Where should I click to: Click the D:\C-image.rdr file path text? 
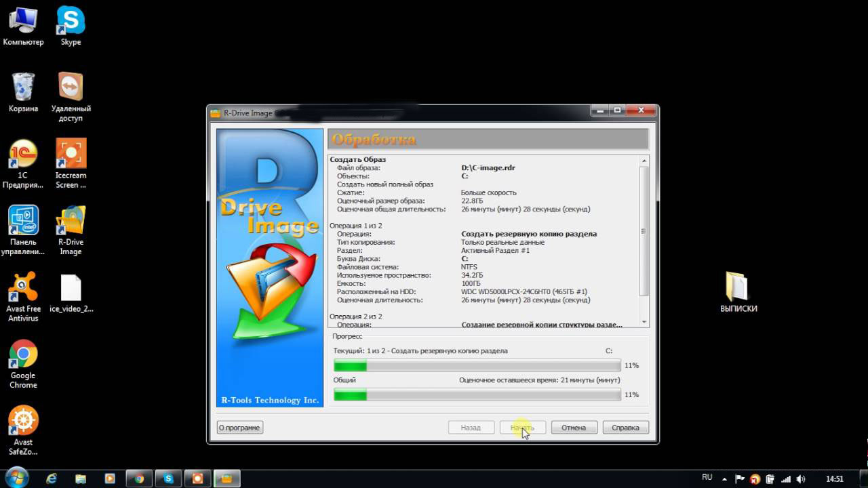(x=488, y=167)
